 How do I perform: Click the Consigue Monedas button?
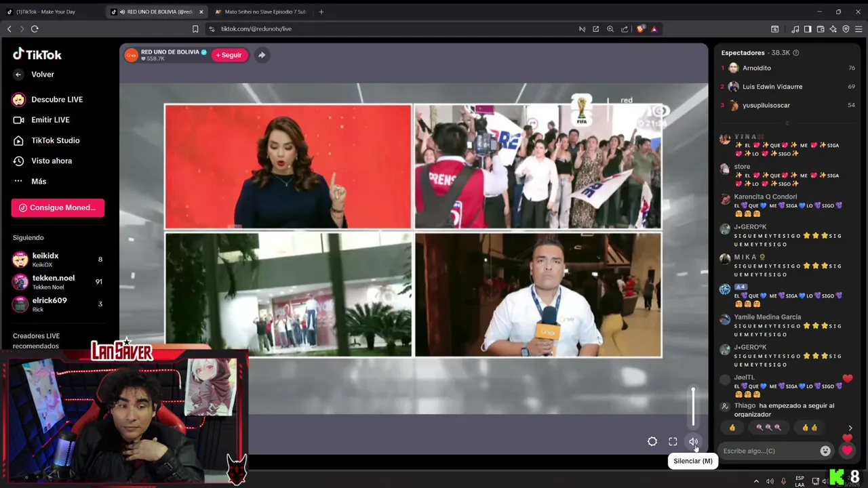[58, 207]
